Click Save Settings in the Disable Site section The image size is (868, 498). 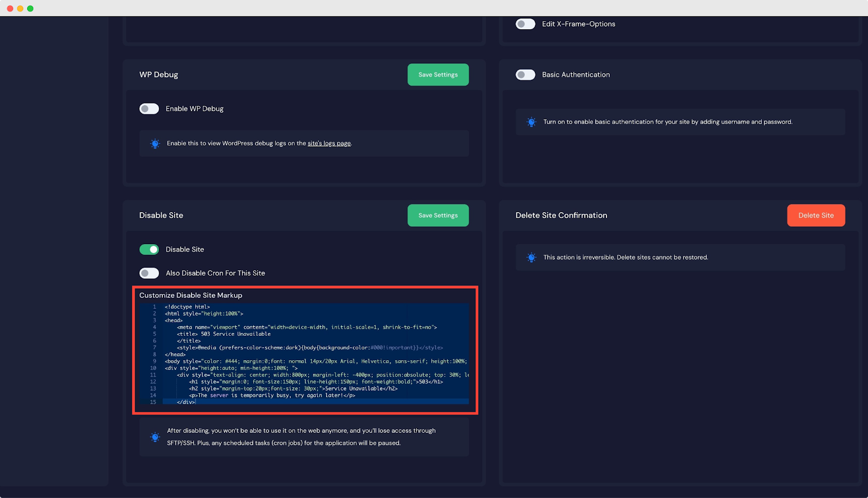[x=438, y=215]
